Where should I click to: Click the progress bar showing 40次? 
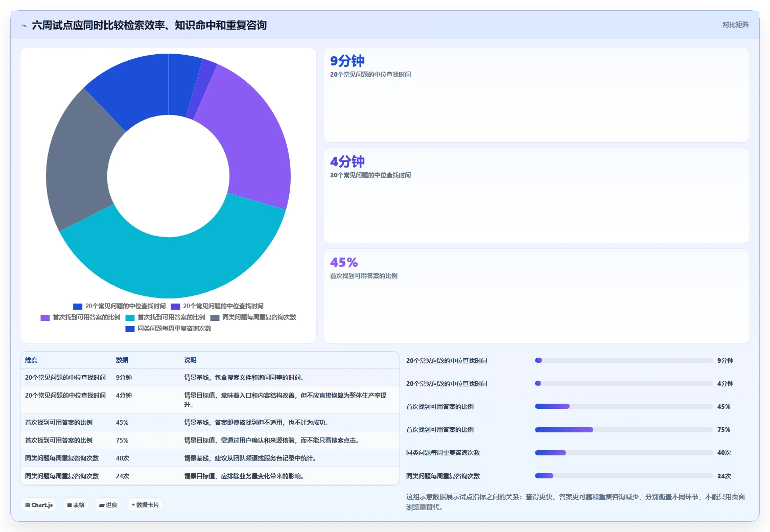pos(624,453)
